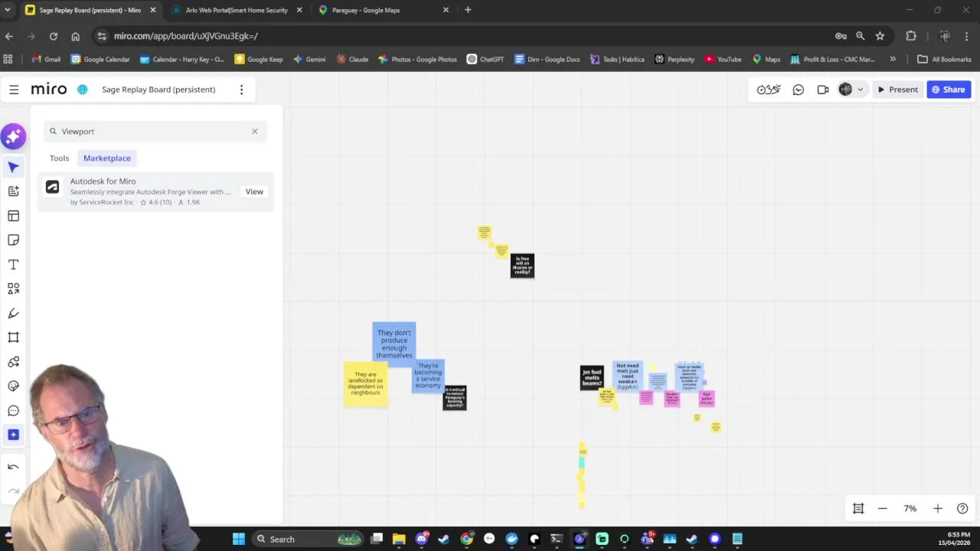
Task: Go back to the previous page
Action: tap(9, 36)
